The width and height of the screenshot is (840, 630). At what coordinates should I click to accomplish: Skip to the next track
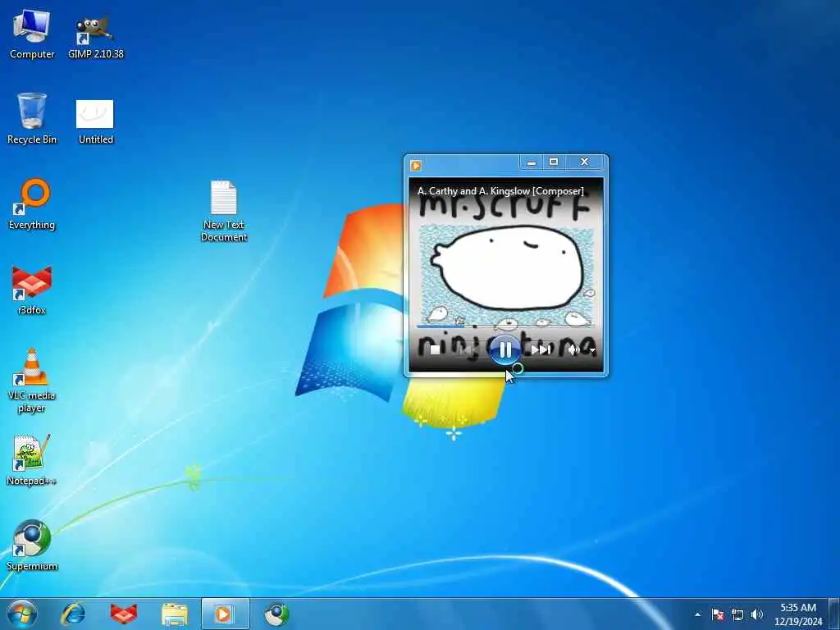[541, 349]
